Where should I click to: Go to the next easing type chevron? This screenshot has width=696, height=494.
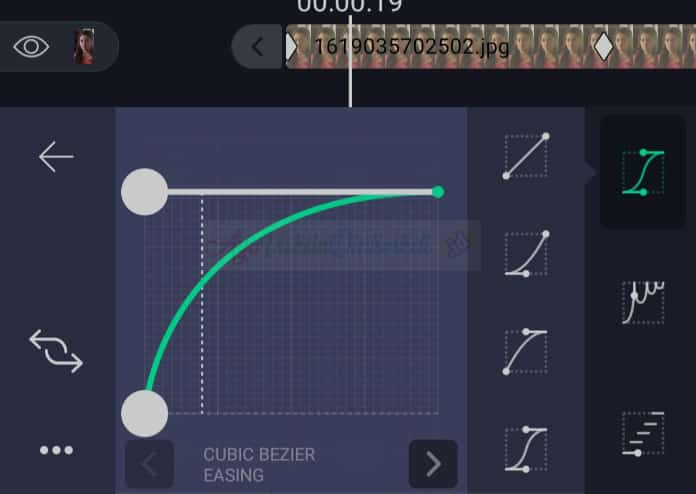pyautogui.click(x=433, y=464)
